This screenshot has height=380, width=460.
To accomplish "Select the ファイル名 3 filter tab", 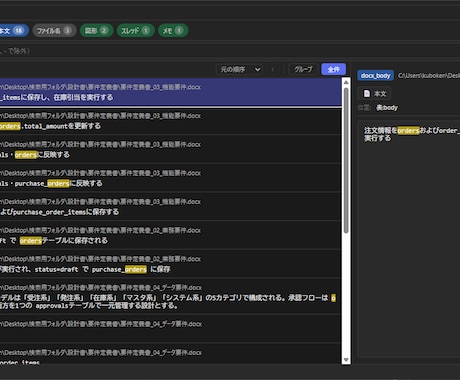I will pos(54,31).
